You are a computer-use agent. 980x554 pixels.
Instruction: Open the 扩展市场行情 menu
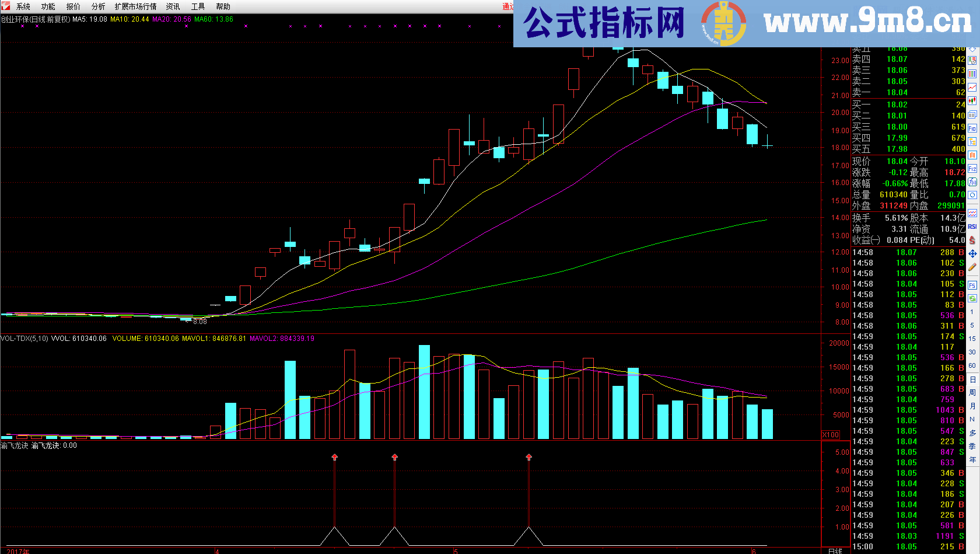pyautogui.click(x=135, y=6)
